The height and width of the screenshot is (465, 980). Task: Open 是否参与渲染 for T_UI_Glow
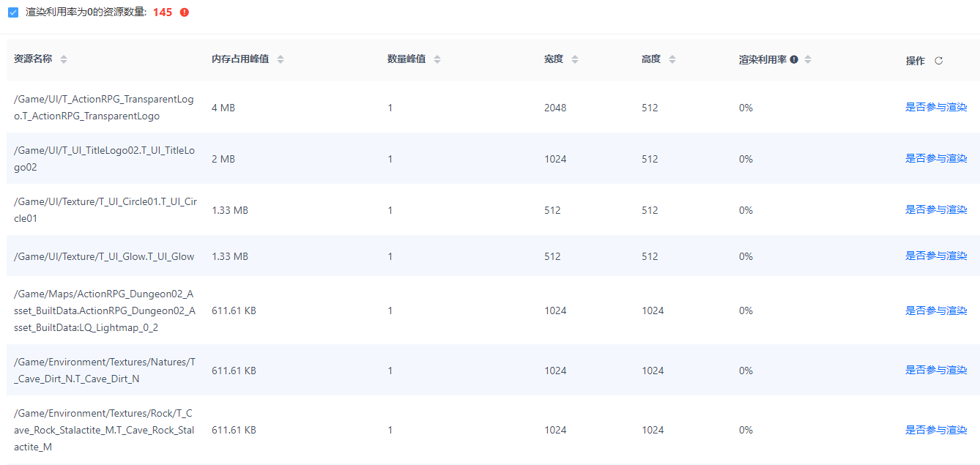(936, 256)
